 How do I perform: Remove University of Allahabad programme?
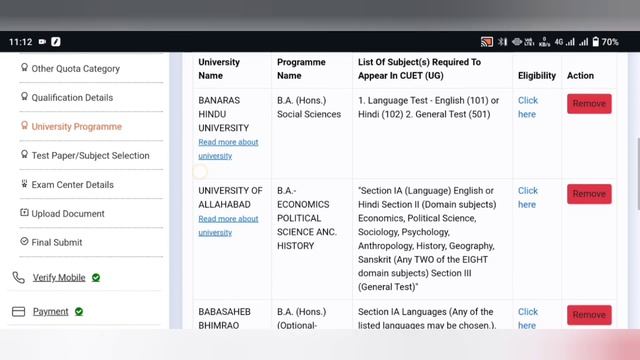click(x=589, y=194)
